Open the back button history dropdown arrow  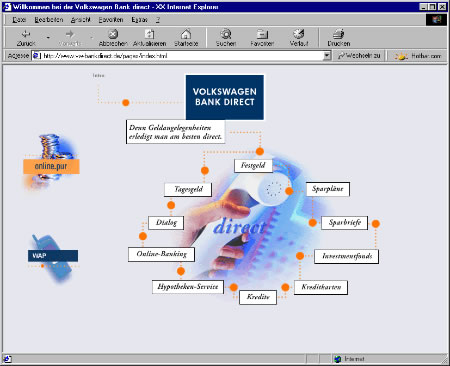pyautogui.click(x=48, y=37)
